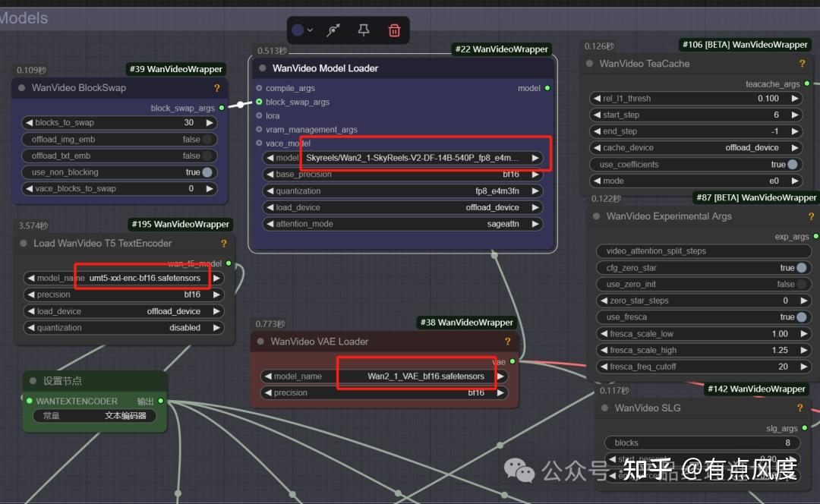Click the blocks field in WanVideo SLG
Viewport: 820px width, 504px height.
coord(702,443)
